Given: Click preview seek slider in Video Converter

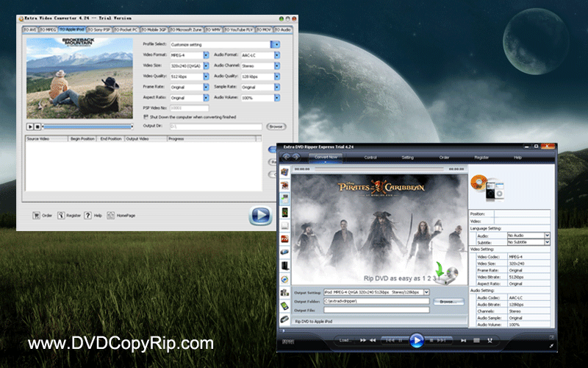Looking at the screenshot, I should coord(87,127).
